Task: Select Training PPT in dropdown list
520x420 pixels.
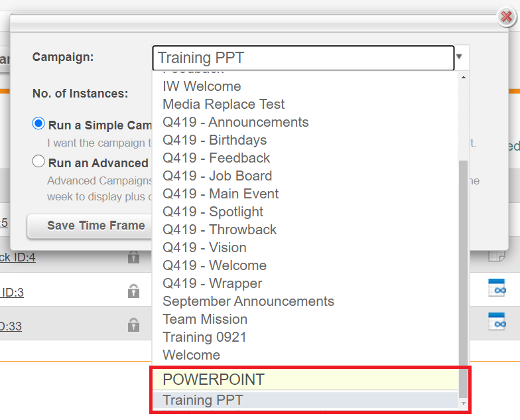Action: [305, 400]
